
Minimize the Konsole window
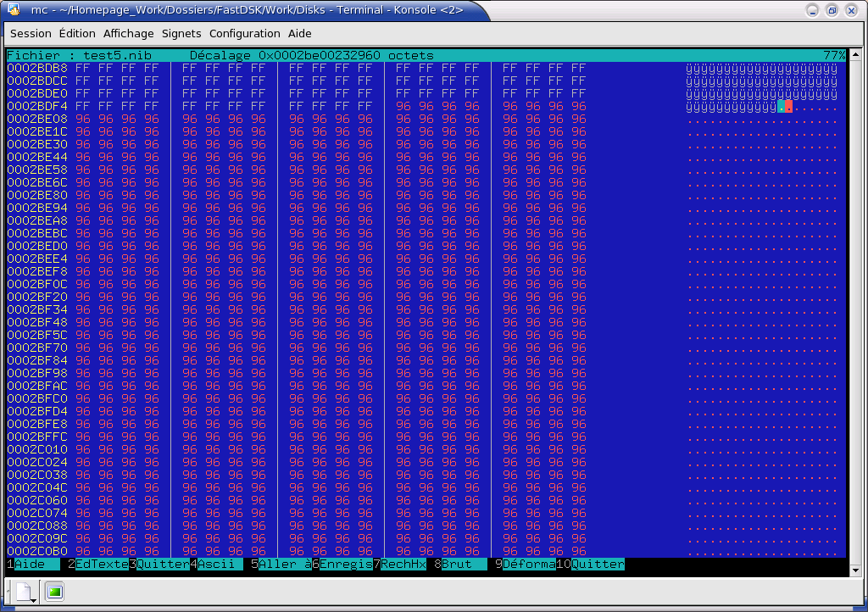click(x=812, y=10)
